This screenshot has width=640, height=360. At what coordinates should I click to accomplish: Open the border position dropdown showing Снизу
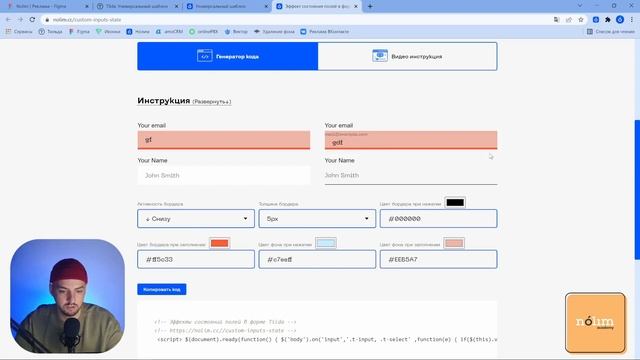[x=196, y=219]
